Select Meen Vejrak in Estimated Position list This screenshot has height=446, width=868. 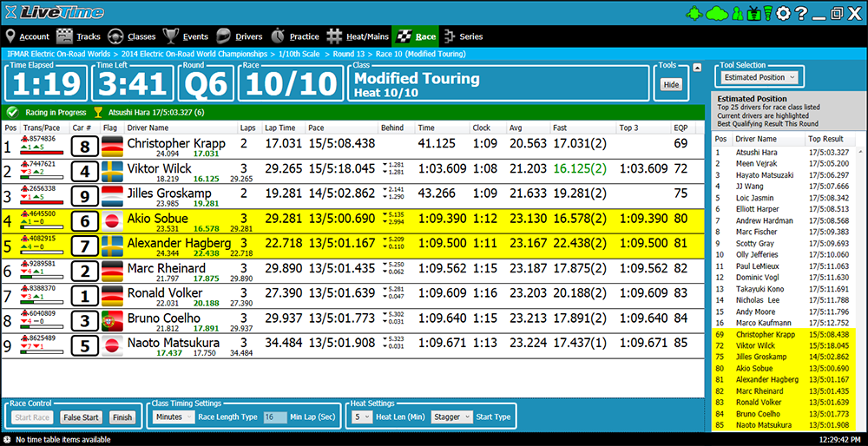pos(756,164)
